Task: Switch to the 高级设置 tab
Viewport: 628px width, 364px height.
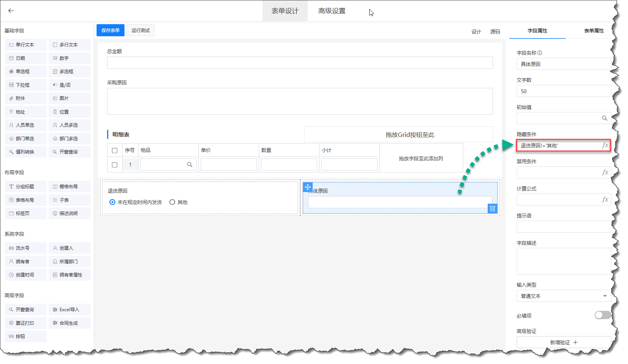Action: [332, 11]
